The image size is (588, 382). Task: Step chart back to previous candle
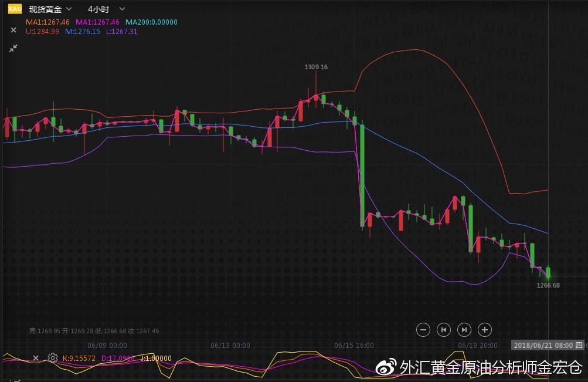444,330
